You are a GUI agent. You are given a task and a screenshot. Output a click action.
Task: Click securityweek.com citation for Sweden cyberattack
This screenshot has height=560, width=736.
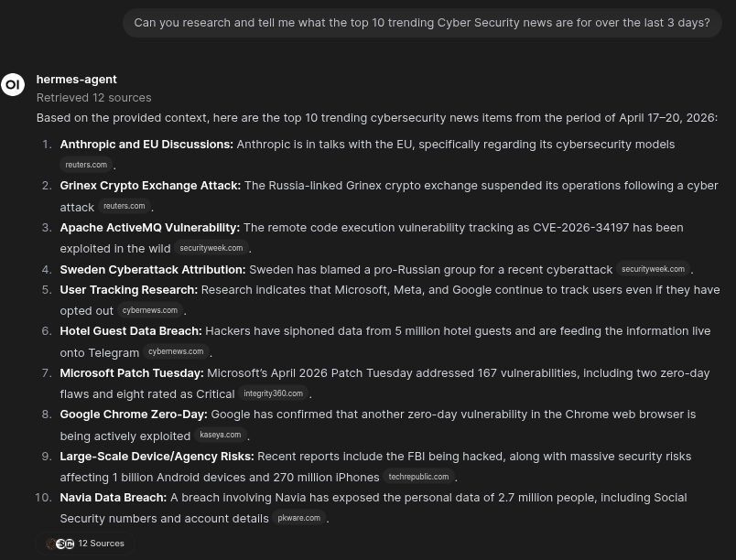tap(653, 269)
